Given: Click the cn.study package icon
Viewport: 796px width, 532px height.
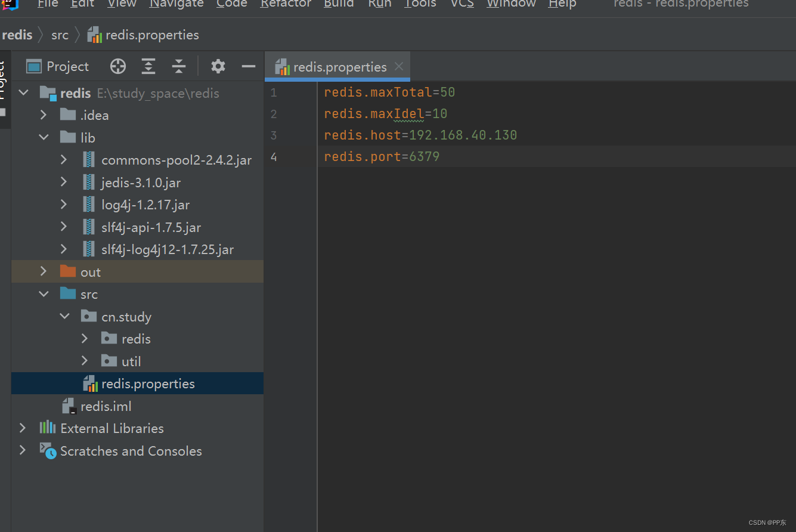Looking at the screenshot, I should (88, 316).
